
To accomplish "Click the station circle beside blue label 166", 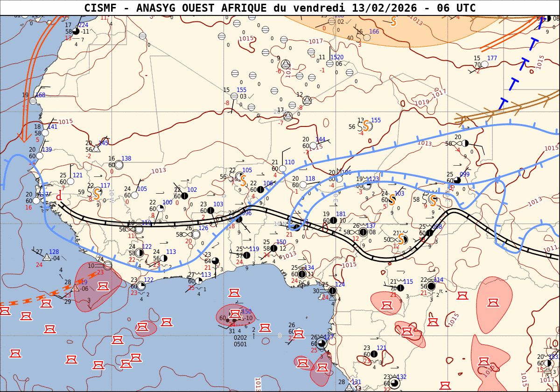I will 367,37.
